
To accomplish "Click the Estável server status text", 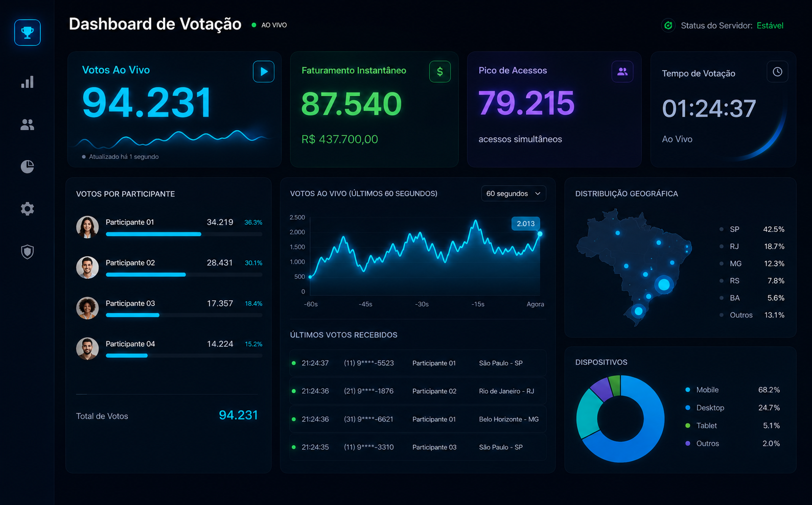I will pyautogui.click(x=770, y=26).
